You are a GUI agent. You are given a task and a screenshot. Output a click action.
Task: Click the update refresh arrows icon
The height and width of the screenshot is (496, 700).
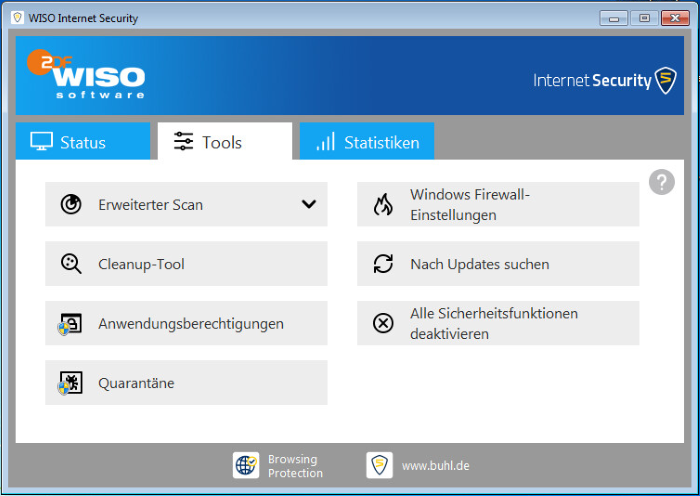[x=383, y=264]
